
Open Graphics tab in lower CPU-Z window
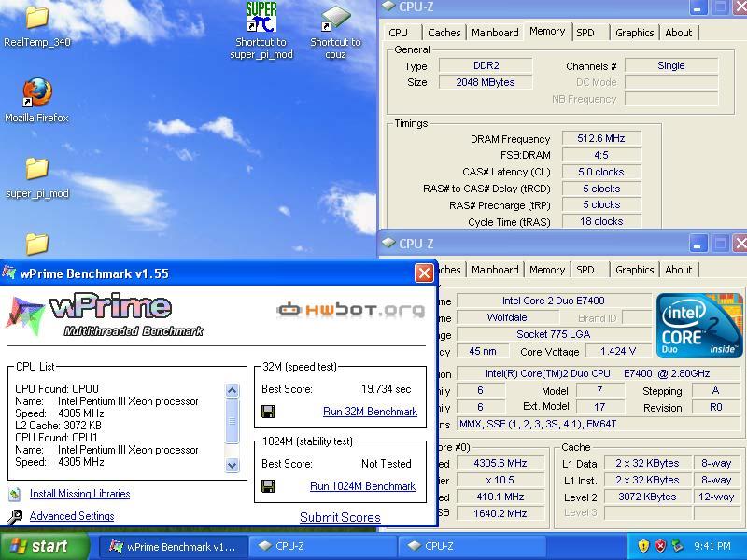(635, 270)
